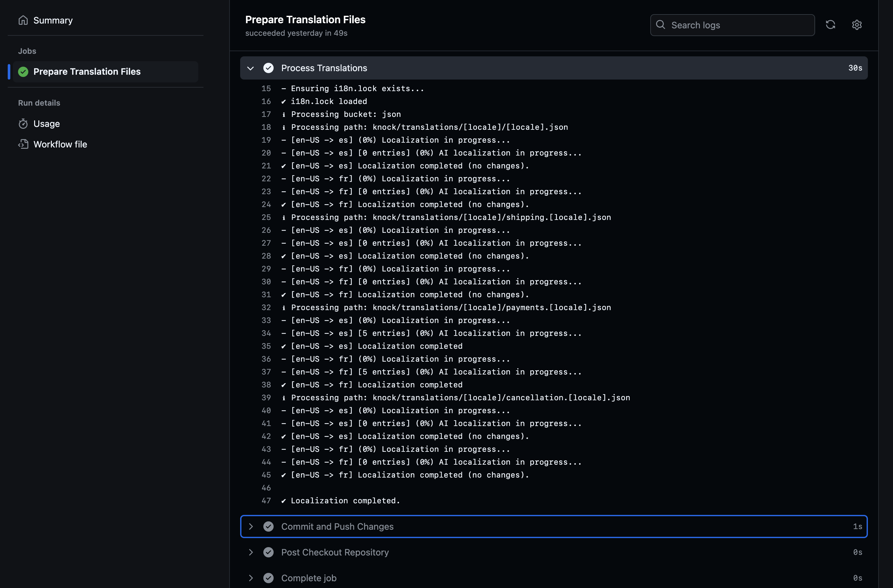Click the re-run/refresh logs icon
The image size is (893, 588).
pyautogui.click(x=831, y=25)
